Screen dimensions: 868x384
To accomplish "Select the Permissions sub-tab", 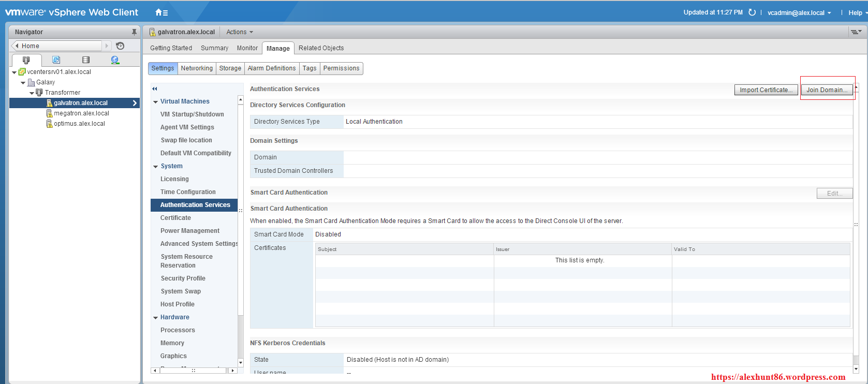I will point(341,68).
